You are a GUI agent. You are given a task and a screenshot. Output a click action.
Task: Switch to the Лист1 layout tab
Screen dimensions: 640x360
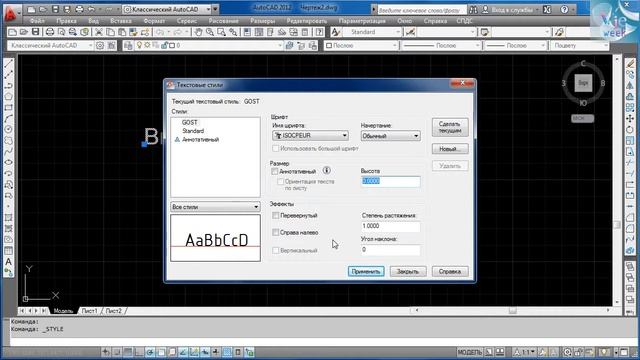click(89, 311)
